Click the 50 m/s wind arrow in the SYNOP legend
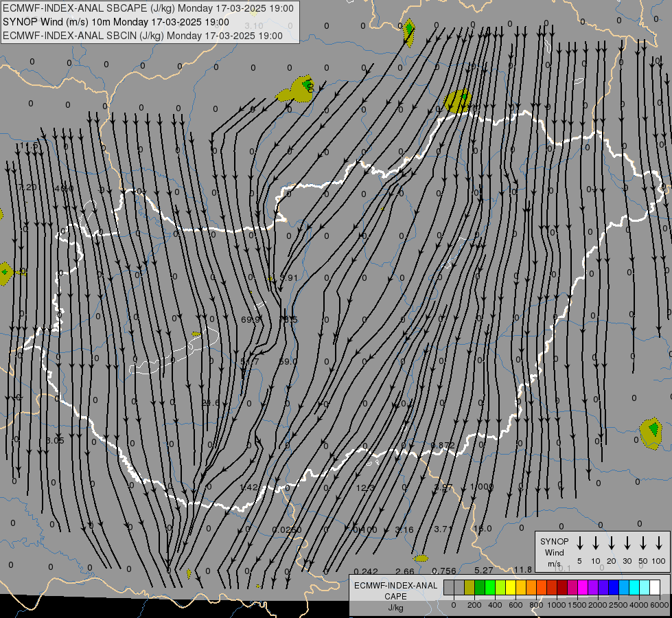 (643, 543)
